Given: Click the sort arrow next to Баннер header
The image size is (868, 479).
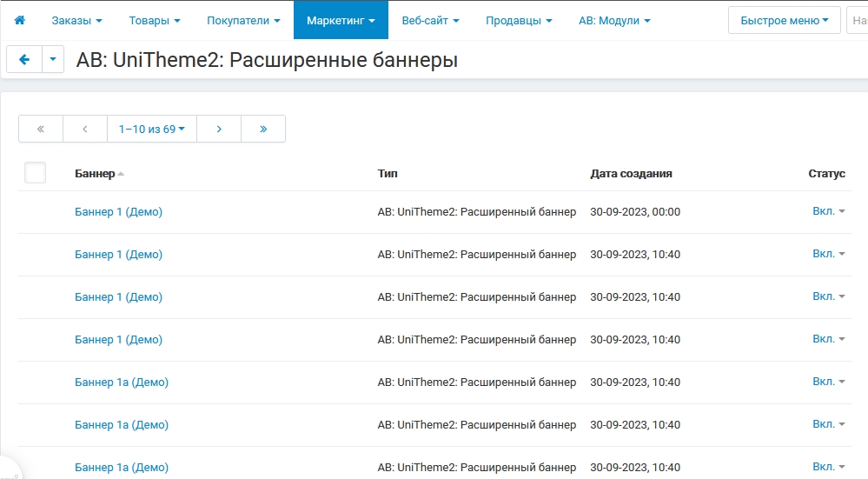Looking at the screenshot, I should (x=122, y=174).
